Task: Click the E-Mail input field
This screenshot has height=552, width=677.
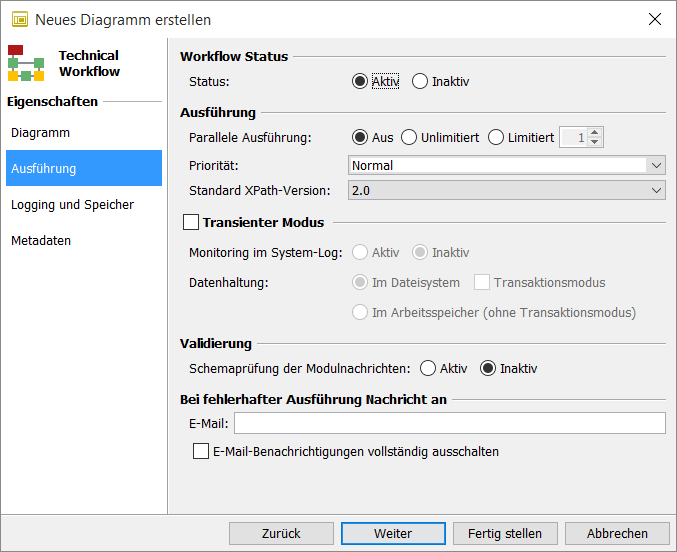Action: 449,424
